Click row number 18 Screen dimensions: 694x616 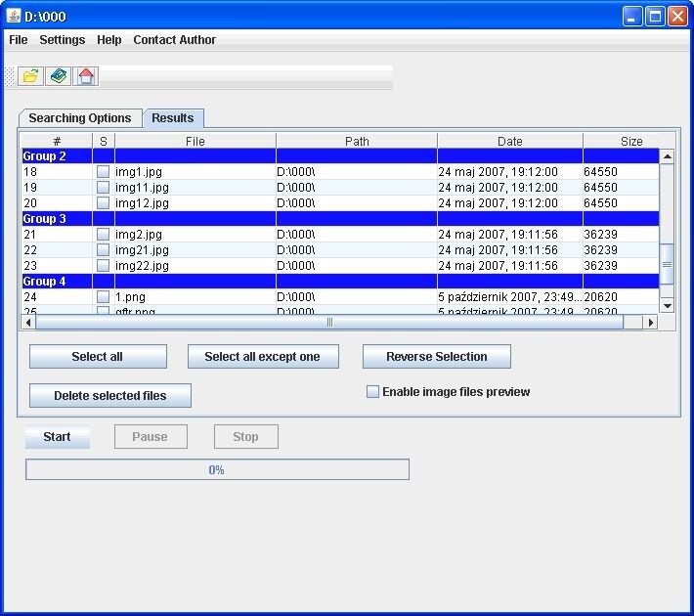pyautogui.click(x=30, y=172)
